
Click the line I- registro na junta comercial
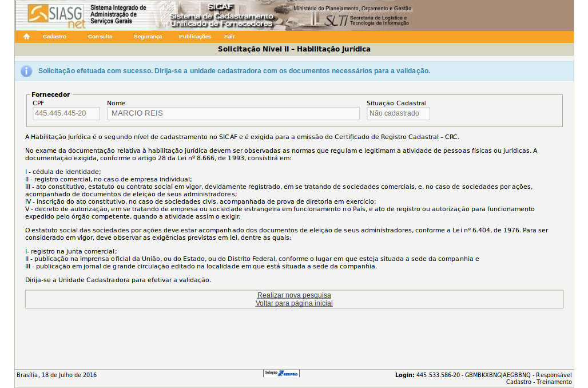pos(71,251)
